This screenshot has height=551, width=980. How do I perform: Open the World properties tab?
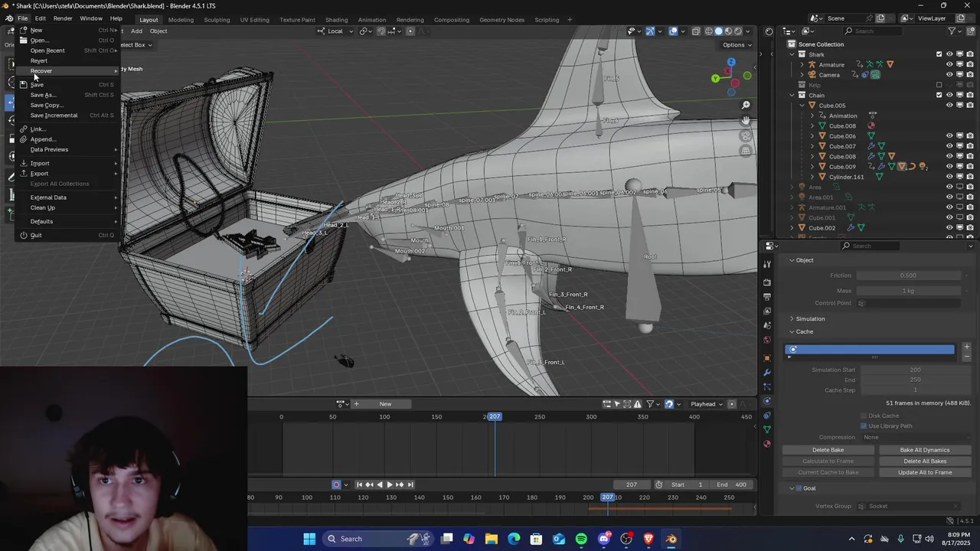tap(767, 341)
